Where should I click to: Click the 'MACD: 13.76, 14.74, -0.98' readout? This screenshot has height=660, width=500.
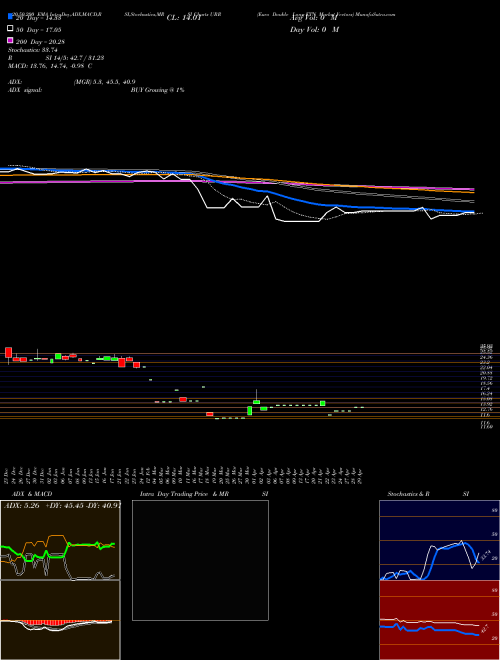tap(47, 66)
